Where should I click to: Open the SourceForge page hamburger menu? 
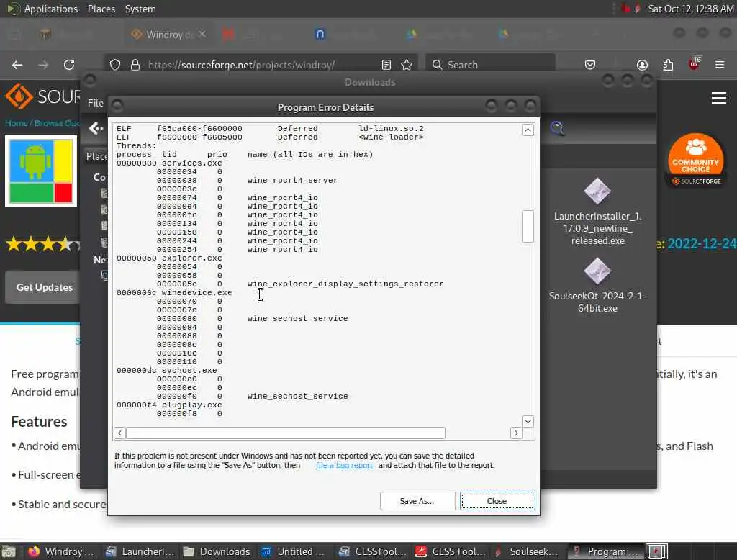point(719,98)
